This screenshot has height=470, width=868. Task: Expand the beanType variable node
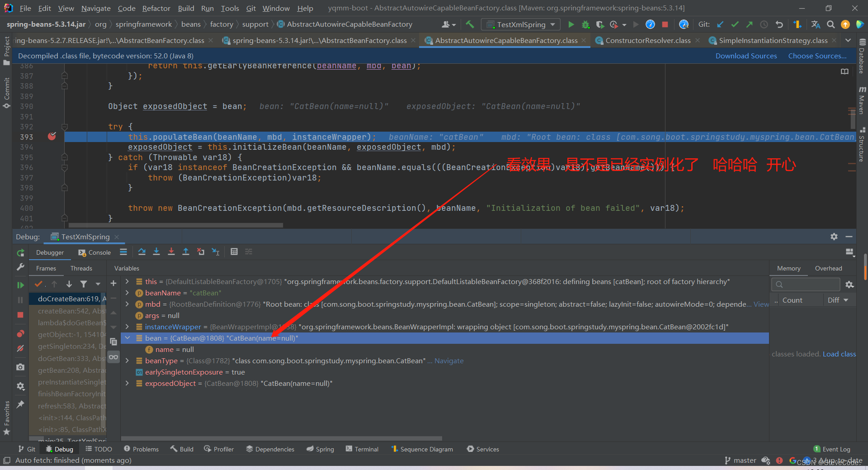[127, 361]
